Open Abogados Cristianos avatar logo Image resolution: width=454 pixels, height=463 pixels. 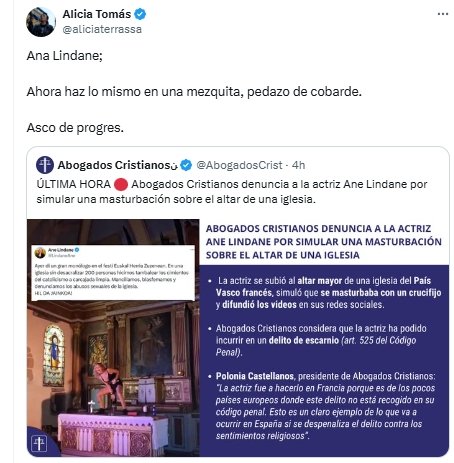45,165
